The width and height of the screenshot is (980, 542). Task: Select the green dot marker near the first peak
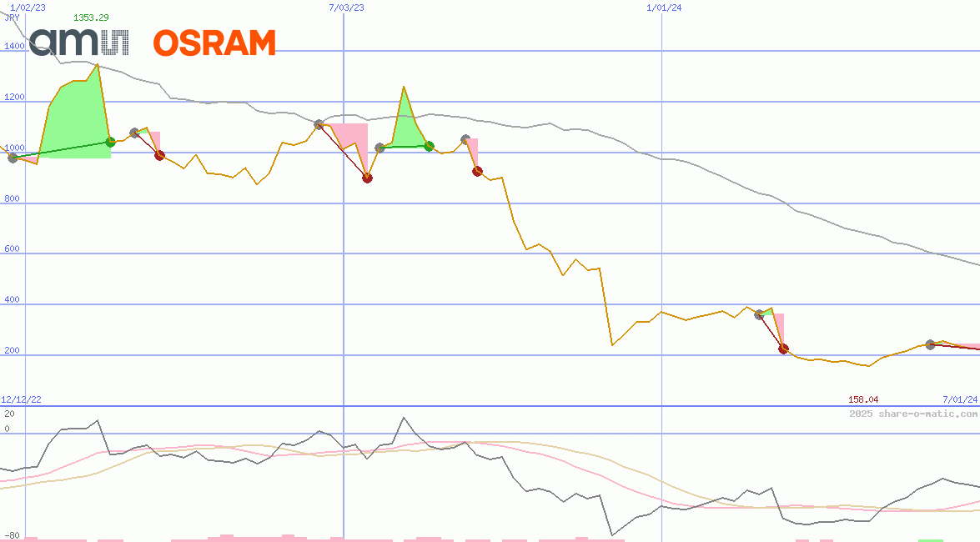point(108,143)
